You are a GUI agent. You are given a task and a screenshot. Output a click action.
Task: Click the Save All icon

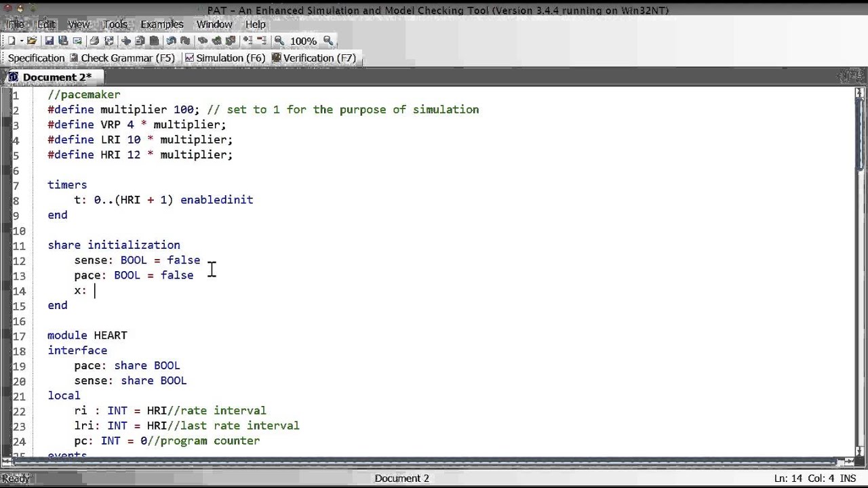63,41
